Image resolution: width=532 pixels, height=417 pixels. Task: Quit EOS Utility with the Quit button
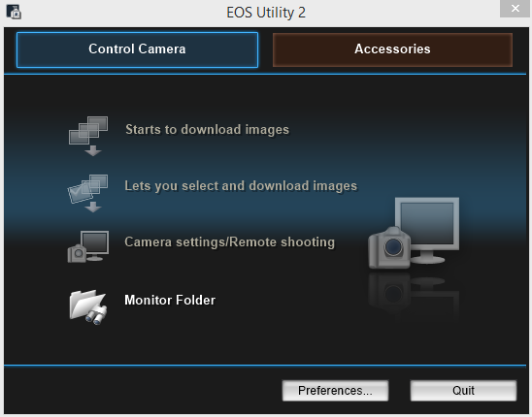point(463,390)
